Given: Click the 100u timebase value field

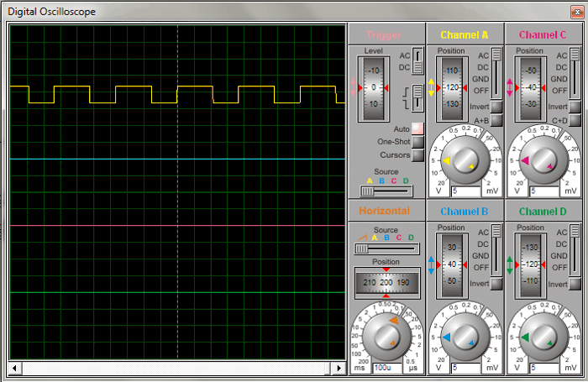Looking at the screenshot, I should [387, 368].
